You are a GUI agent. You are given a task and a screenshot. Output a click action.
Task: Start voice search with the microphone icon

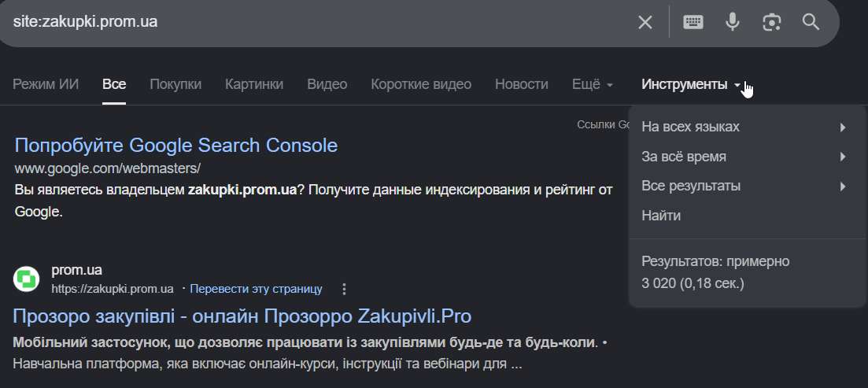point(733,22)
